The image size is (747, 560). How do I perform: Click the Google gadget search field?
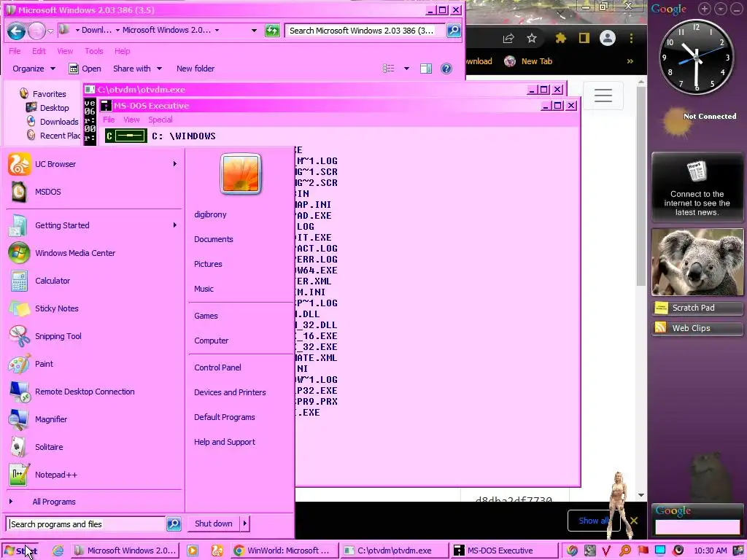click(x=697, y=526)
